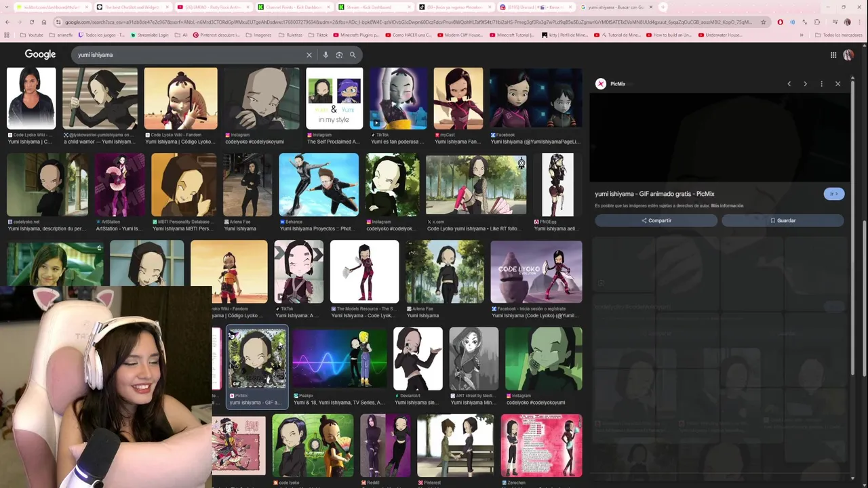
Task: Open the myCast Yumi Ishiyama Fan thumbnail
Action: coord(458,98)
